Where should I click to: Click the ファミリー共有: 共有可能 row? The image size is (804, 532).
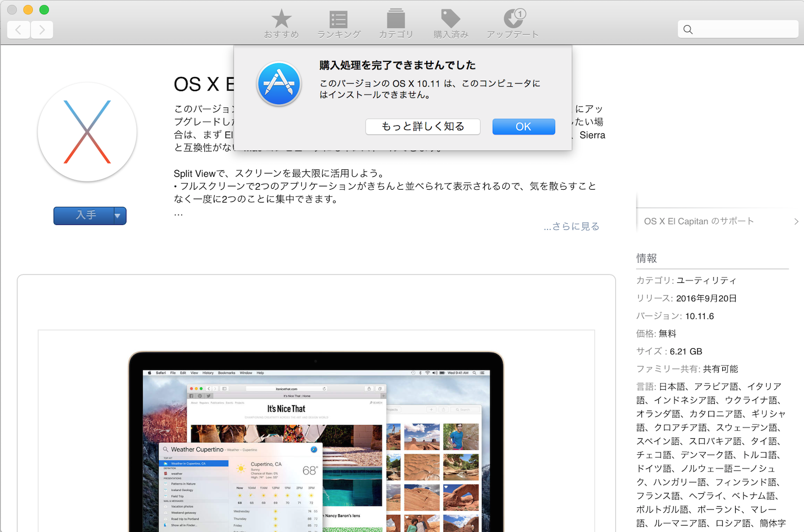click(688, 369)
